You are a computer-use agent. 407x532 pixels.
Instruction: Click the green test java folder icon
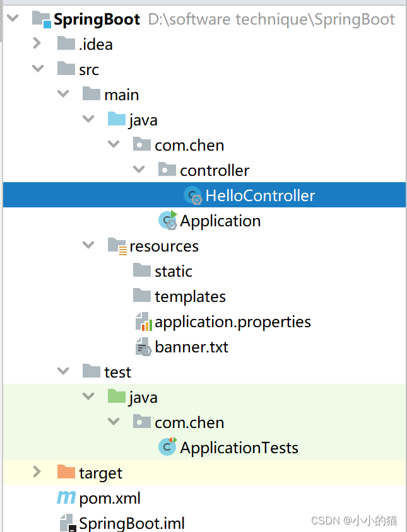117,397
